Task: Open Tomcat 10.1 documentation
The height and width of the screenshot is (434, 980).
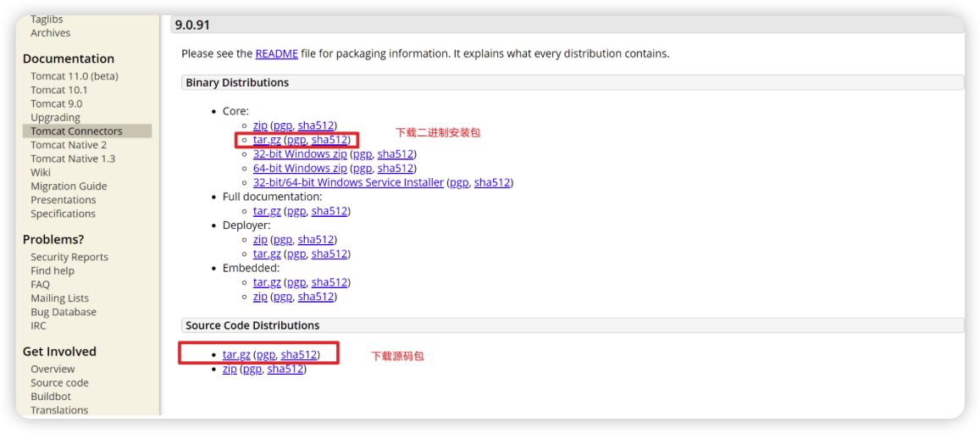Action: [59, 90]
